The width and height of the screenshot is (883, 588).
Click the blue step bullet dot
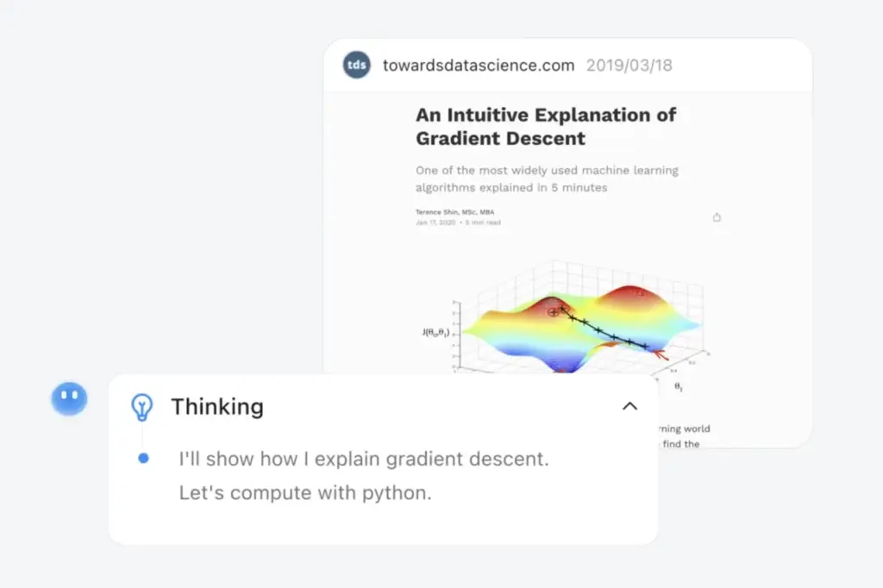(x=143, y=459)
